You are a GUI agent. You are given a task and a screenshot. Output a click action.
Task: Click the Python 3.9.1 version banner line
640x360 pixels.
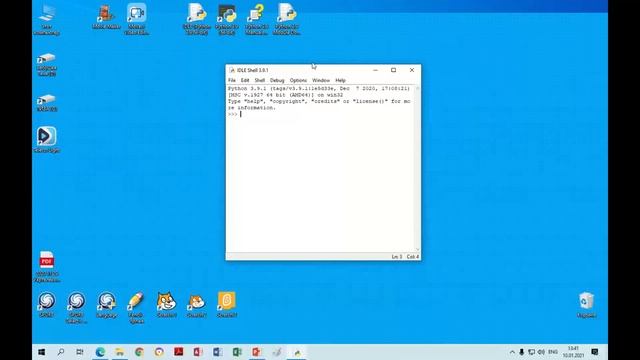click(319, 89)
